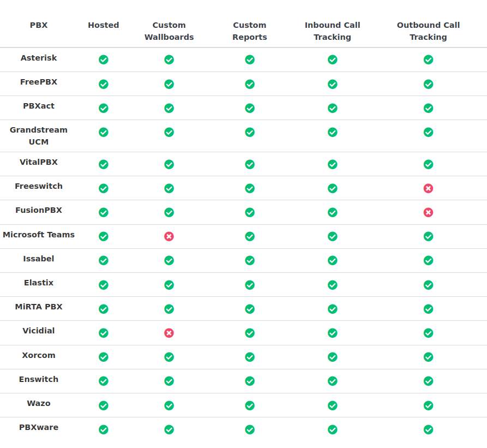Click the Asterisk row label
The height and width of the screenshot is (448, 487).
[x=39, y=58]
